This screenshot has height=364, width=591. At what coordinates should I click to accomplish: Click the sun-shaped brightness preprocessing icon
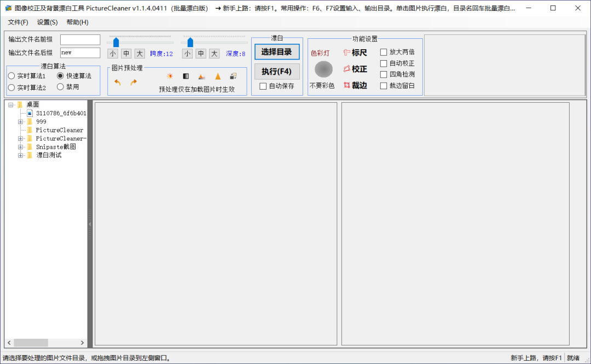point(170,77)
